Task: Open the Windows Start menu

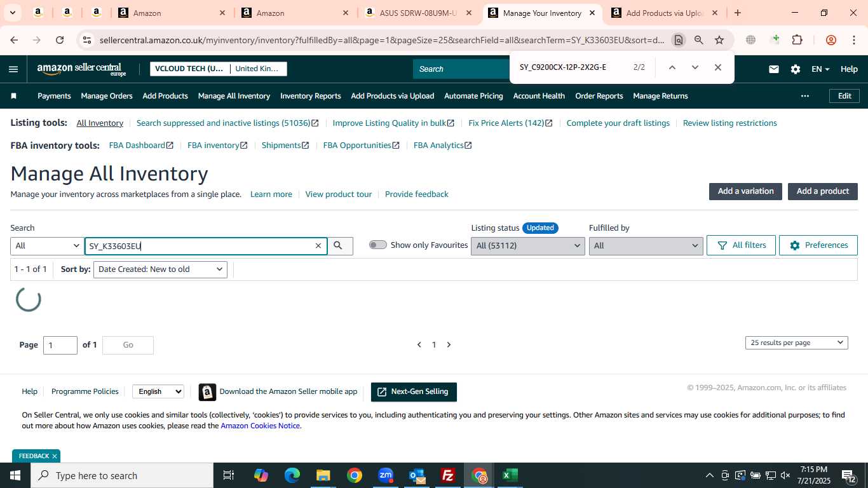Action: point(15,475)
